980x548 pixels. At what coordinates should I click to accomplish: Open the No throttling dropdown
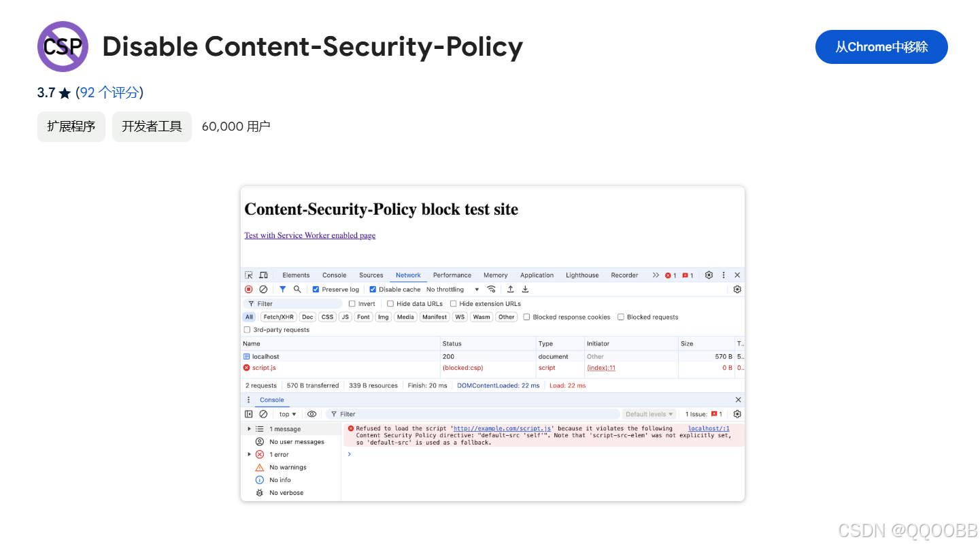pyautogui.click(x=453, y=290)
